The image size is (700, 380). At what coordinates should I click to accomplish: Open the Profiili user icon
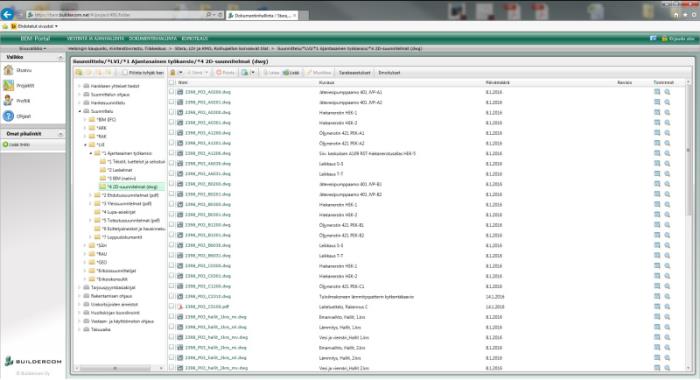pos(8,100)
